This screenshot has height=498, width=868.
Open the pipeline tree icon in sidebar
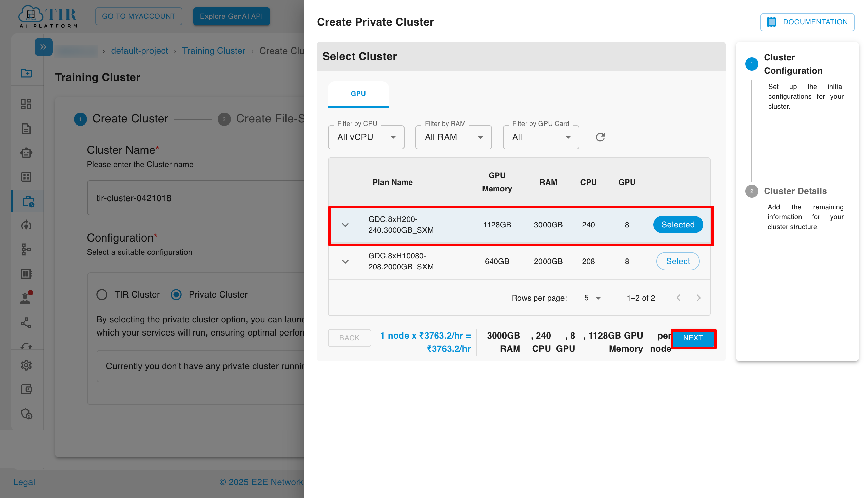coord(26,249)
